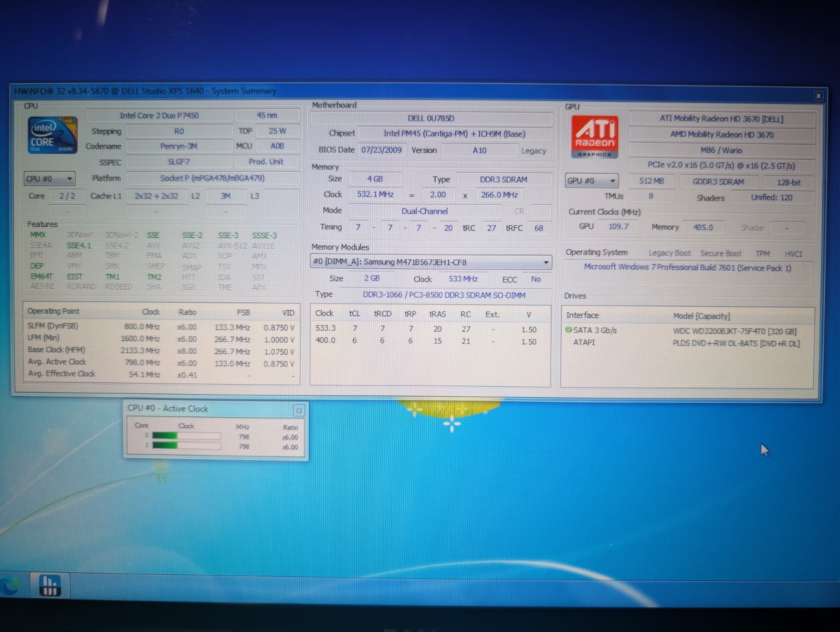The height and width of the screenshot is (632, 840).
Task: Click the green SATA drive status icon
Action: pyautogui.click(x=568, y=330)
